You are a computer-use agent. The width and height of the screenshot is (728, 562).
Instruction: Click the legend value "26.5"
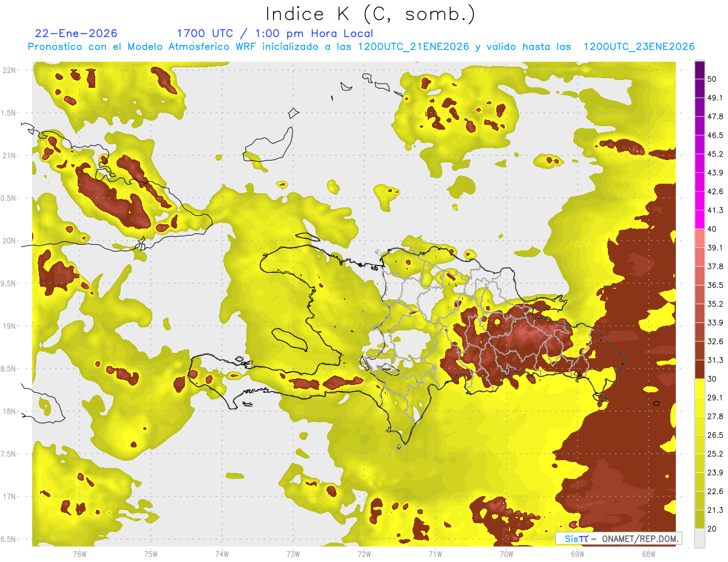pos(715,435)
